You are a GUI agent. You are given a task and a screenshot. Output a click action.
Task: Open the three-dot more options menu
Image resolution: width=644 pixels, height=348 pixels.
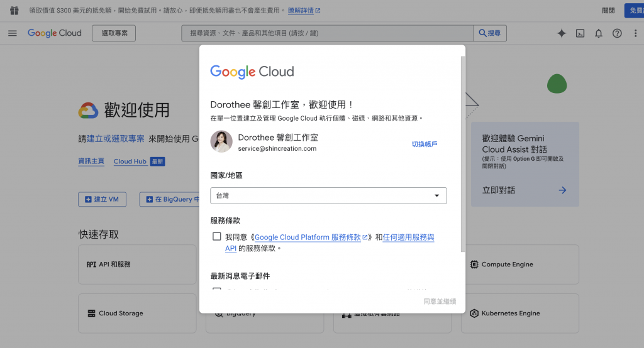click(635, 33)
